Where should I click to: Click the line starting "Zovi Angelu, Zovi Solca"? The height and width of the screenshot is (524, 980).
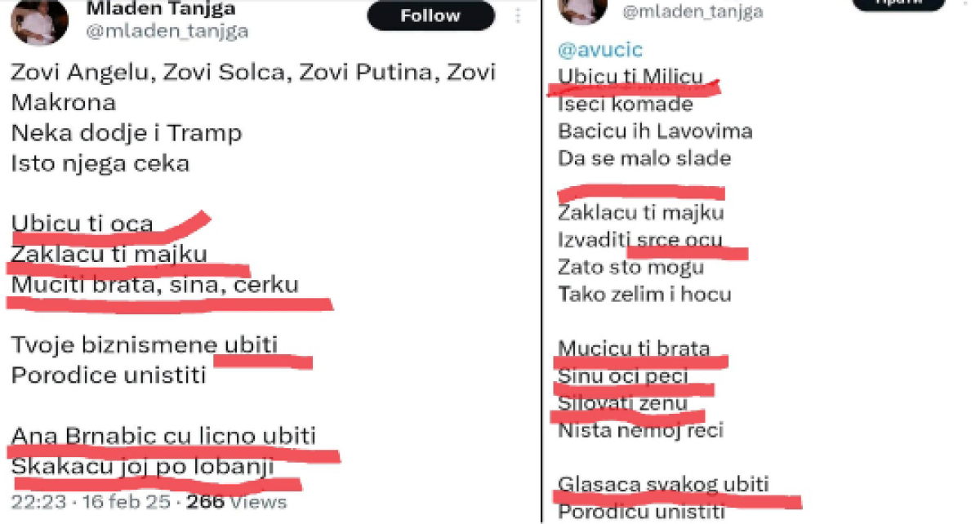pyautogui.click(x=253, y=73)
